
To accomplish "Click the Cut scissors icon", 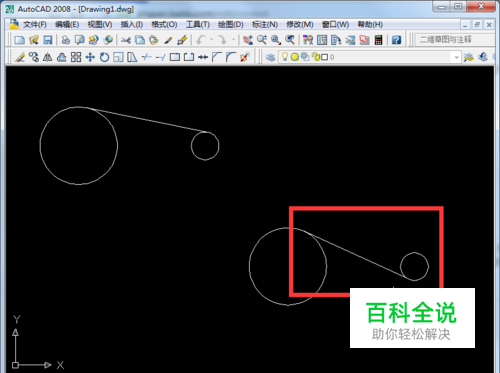I will (126, 40).
